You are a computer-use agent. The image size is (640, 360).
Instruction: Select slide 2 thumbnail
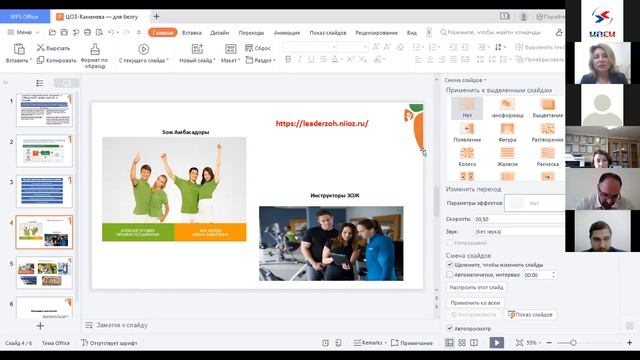pyautogui.click(x=44, y=151)
